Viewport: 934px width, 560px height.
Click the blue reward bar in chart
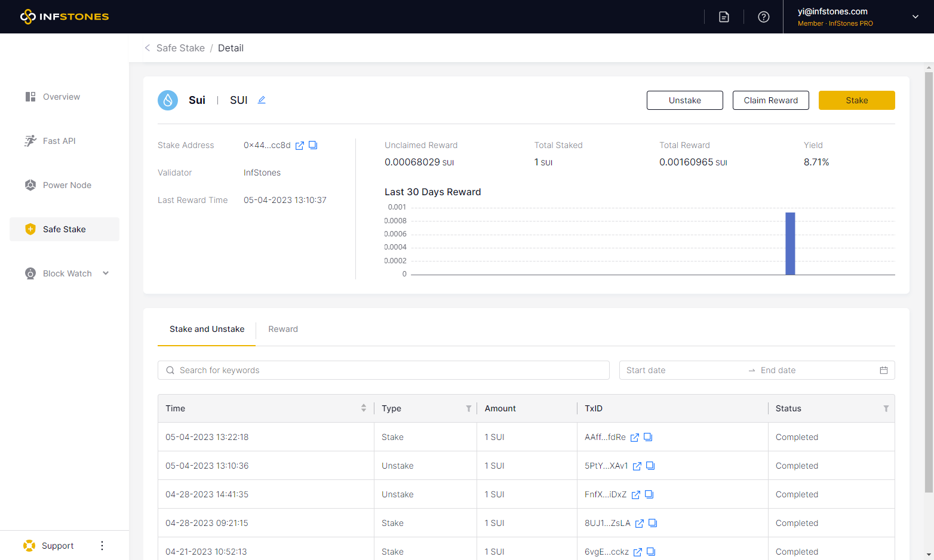[x=790, y=244]
